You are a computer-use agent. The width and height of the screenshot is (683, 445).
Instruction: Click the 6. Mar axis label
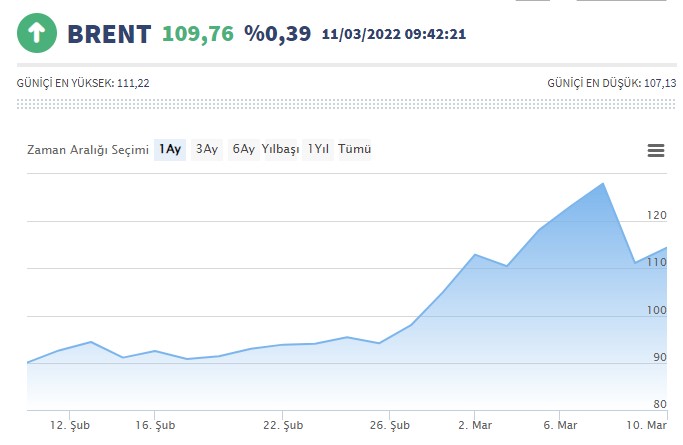pyautogui.click(x=560, y=425)
